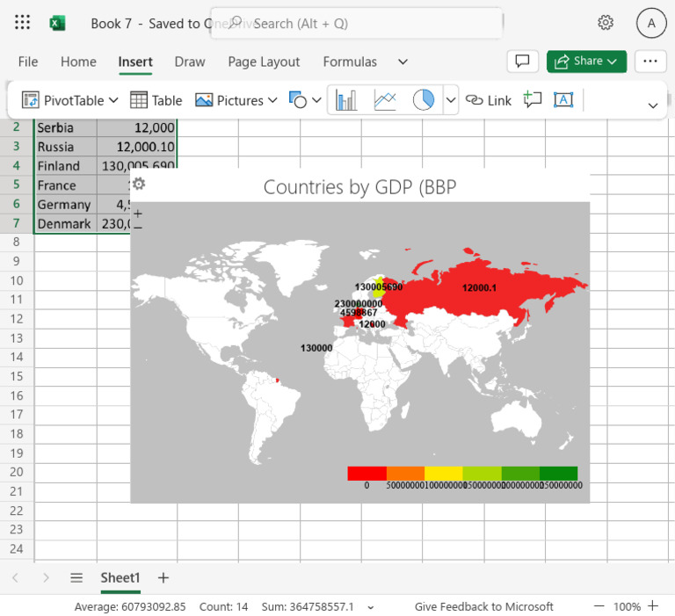
Task: Insert a pie chart
Action: point(424,100)
